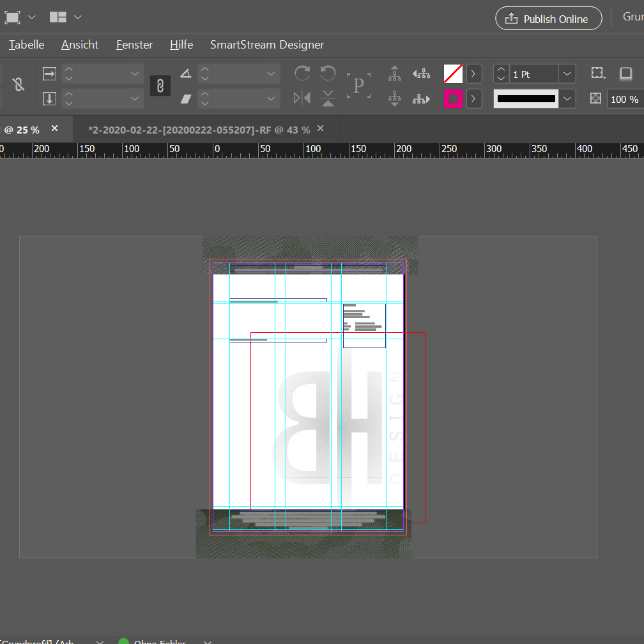Toggle the constrain scale proportions chain link

pos(160,86)
